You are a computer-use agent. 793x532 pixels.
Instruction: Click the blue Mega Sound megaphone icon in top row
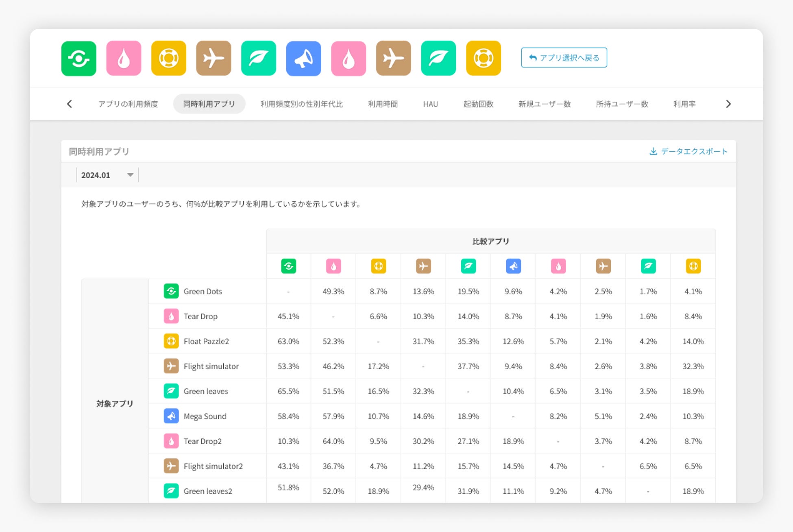303,59
